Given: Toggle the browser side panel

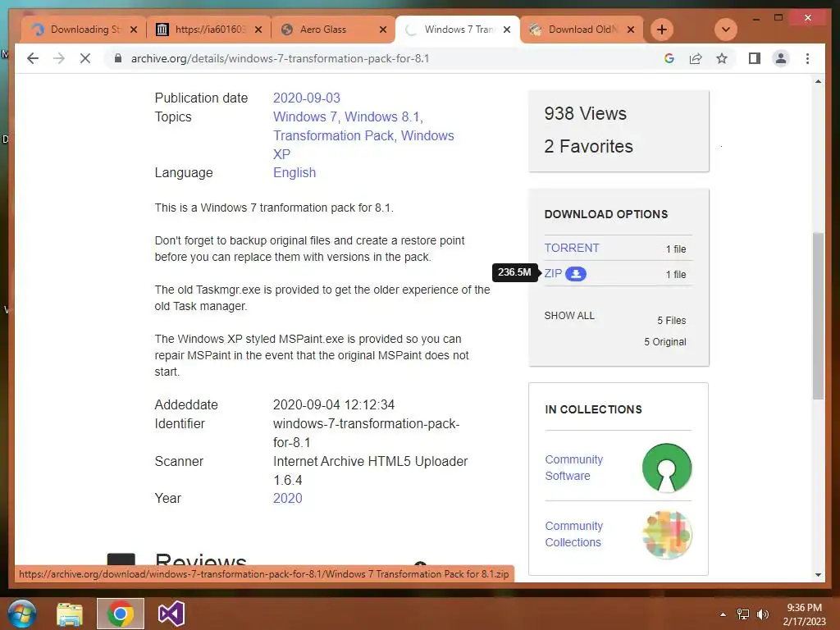Looking at the screenshot, I should [755, 58].
